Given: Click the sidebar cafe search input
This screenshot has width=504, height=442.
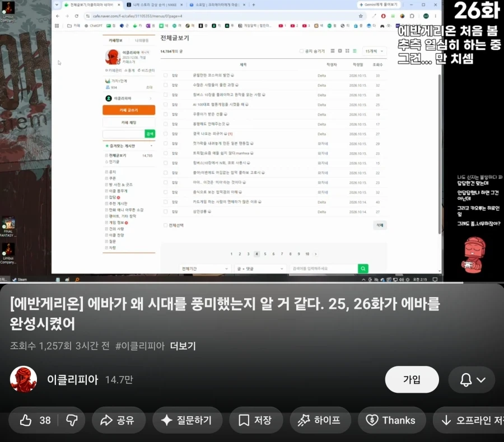Looking at the screenshot, I should coord(123,134).
